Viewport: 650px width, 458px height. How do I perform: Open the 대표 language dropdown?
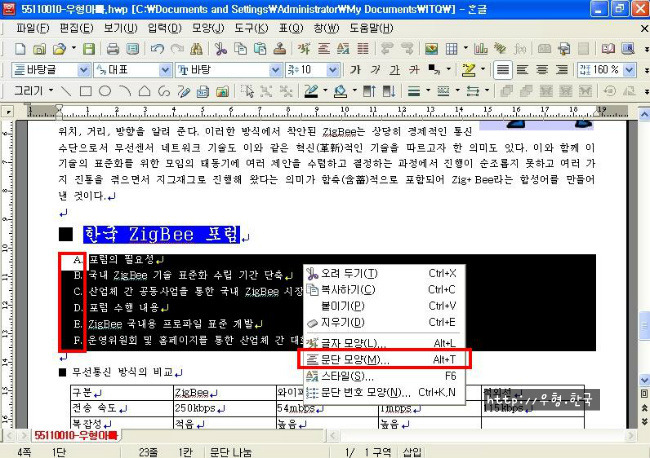point(165,70)
